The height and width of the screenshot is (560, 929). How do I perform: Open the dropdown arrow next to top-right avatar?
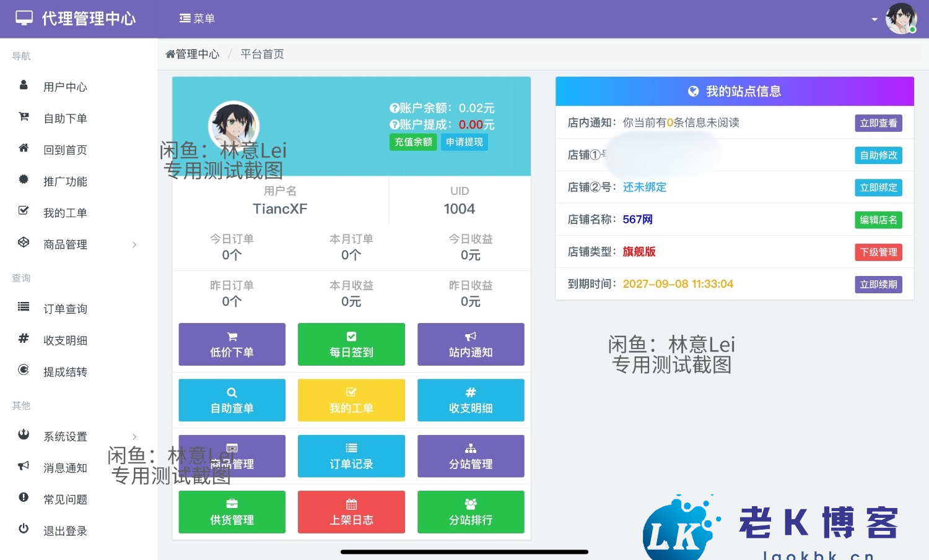click(874, 20)
